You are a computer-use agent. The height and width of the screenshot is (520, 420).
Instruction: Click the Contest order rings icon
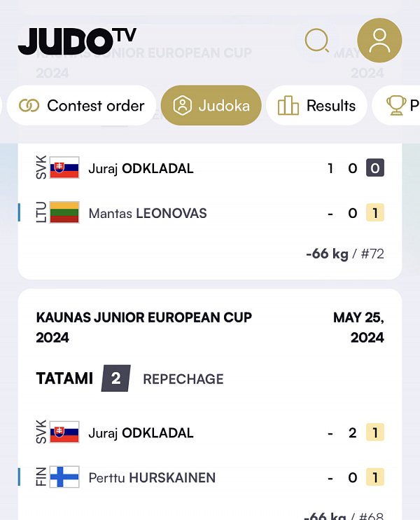(x=29, y=106)
